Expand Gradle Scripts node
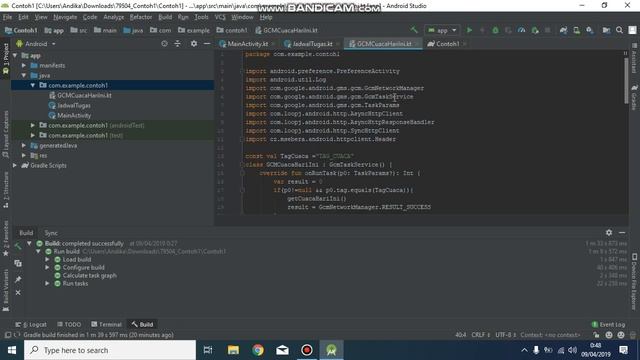The image size is (640, 360). (x=15, y=165)
